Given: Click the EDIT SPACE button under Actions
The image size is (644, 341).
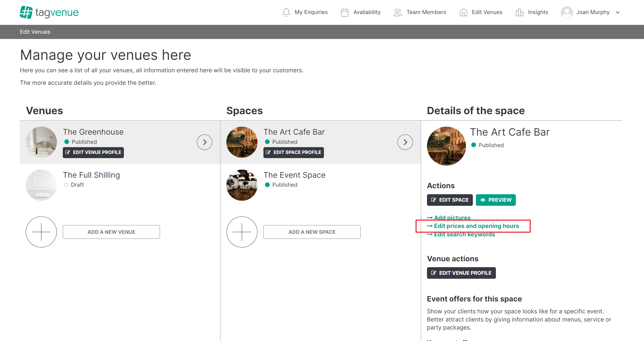Looking at the screenshot, I should (x=450, y=200).
